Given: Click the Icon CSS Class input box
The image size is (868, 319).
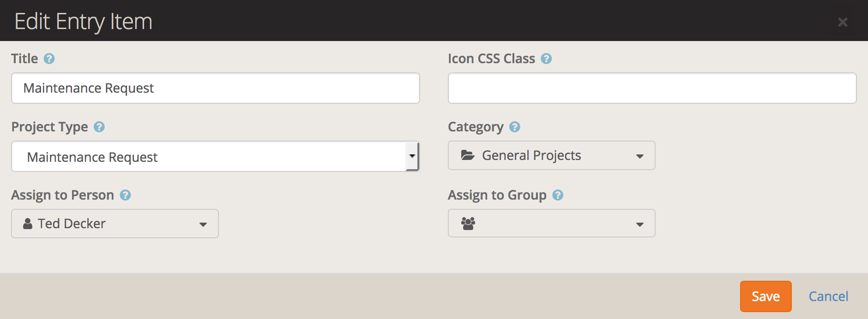Looking at the screenshot, I should coord(652,88).
